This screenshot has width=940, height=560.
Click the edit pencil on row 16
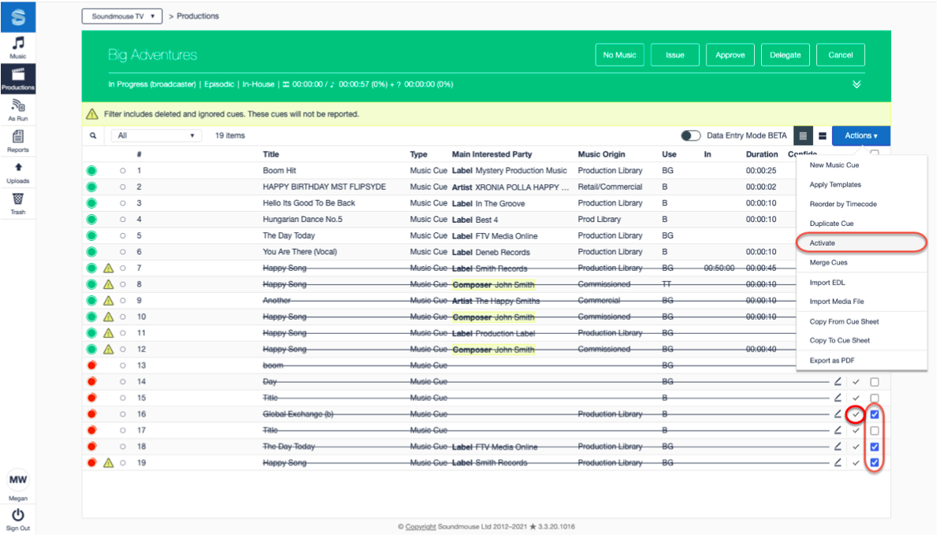pos(838,414)
